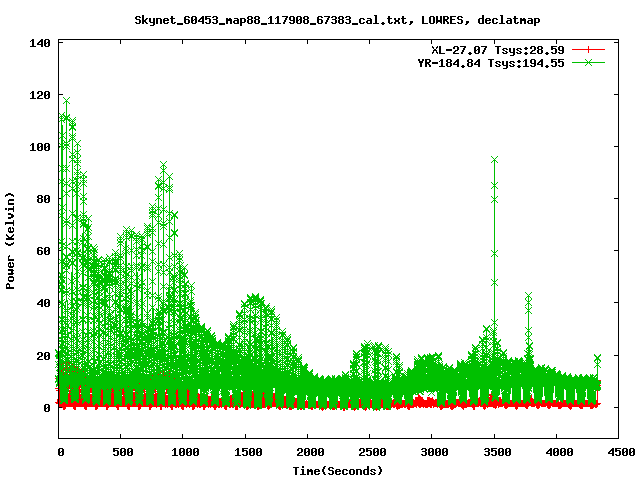Click the green hump peak near 1600 seconds
640x480 pixels.
point(255,297)
